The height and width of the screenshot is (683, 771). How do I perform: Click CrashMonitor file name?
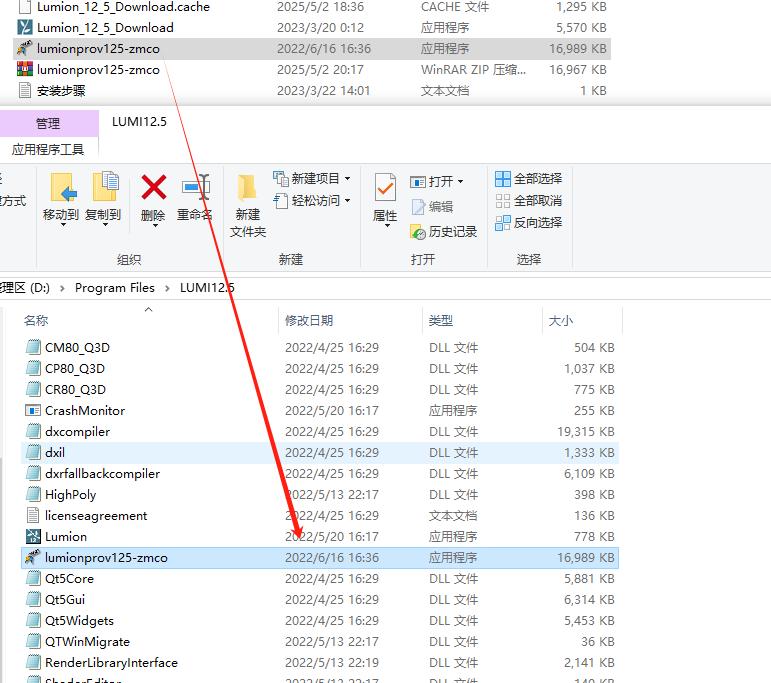[85, 410]
